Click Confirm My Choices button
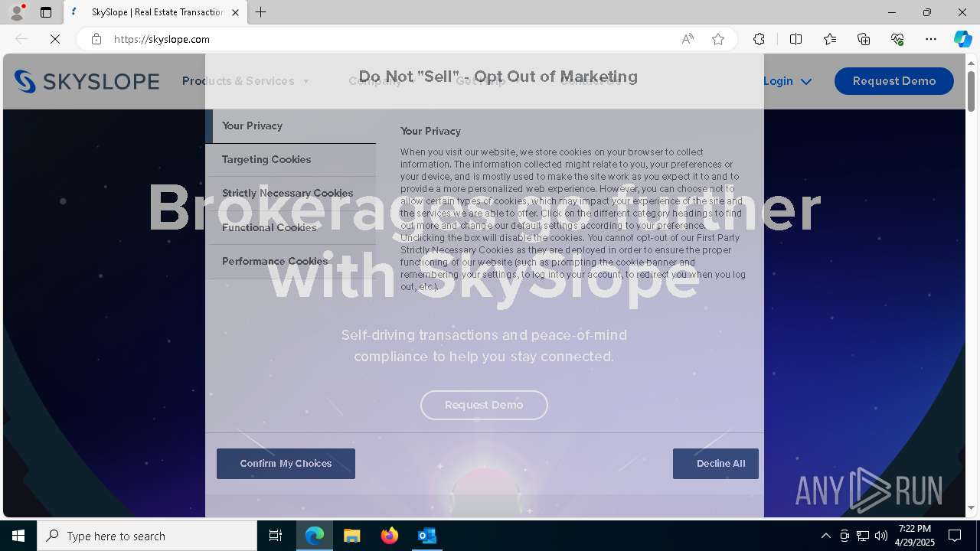This screenshot has width=980, height=551. click(286, 464)
